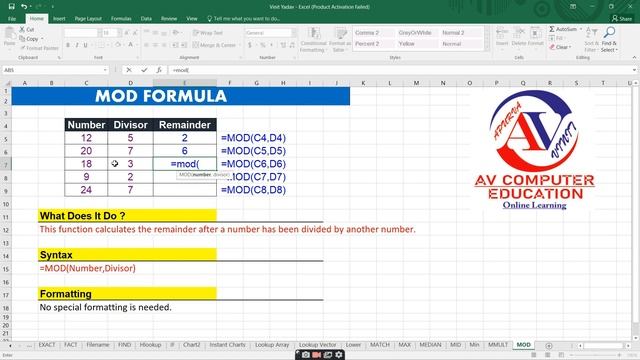Apply the Comma 2 cell style
Viewport: 640px width, 360px height.
click(373, 33)
